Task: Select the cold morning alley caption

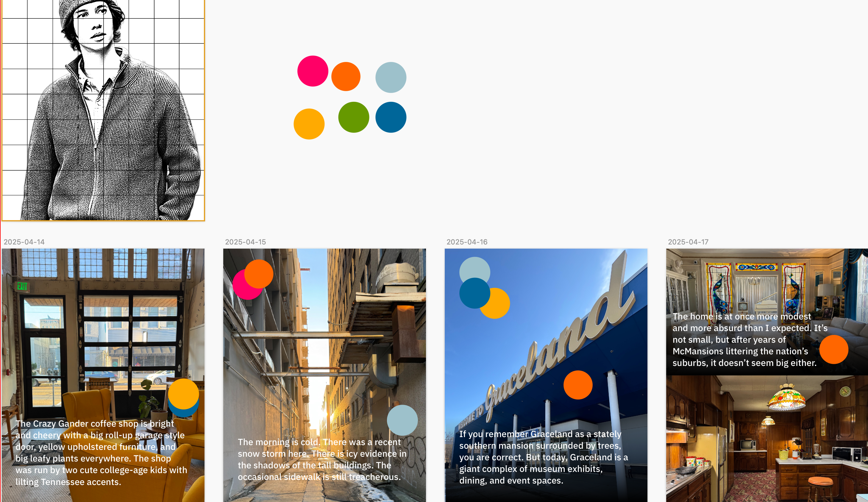Action: coord(322,459)
